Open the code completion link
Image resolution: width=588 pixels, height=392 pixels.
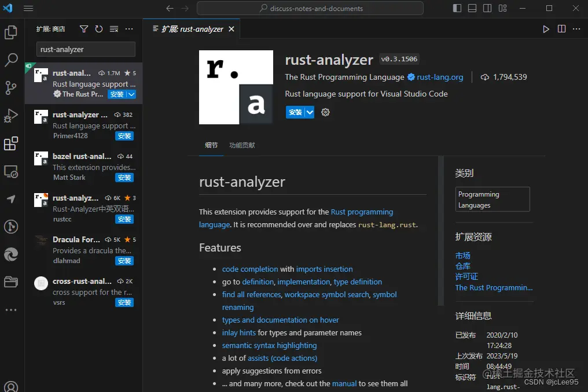point(250,269)
